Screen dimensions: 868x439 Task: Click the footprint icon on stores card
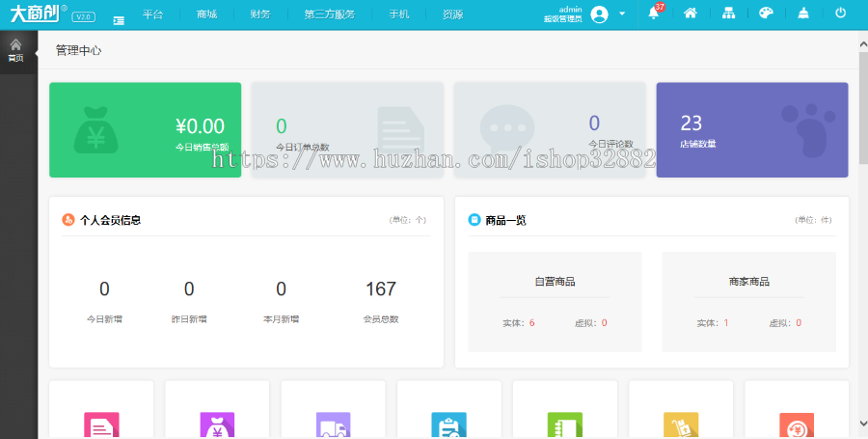point(809,130)
